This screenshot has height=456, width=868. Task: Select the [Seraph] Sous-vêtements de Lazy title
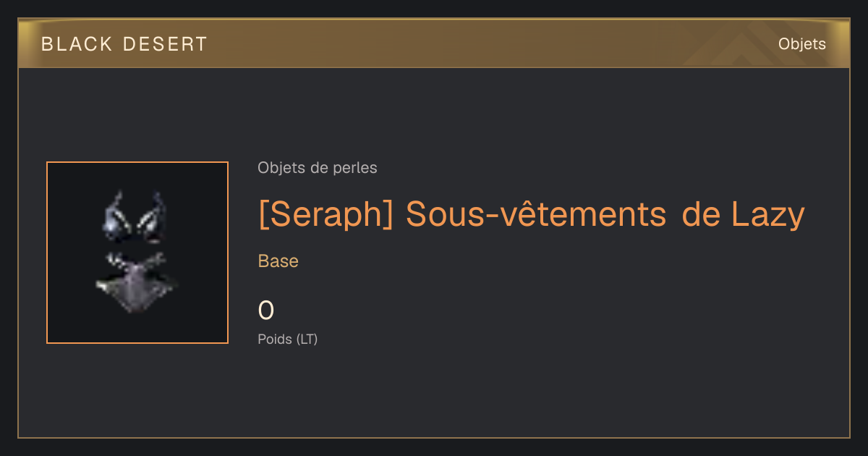click(532, 214)
